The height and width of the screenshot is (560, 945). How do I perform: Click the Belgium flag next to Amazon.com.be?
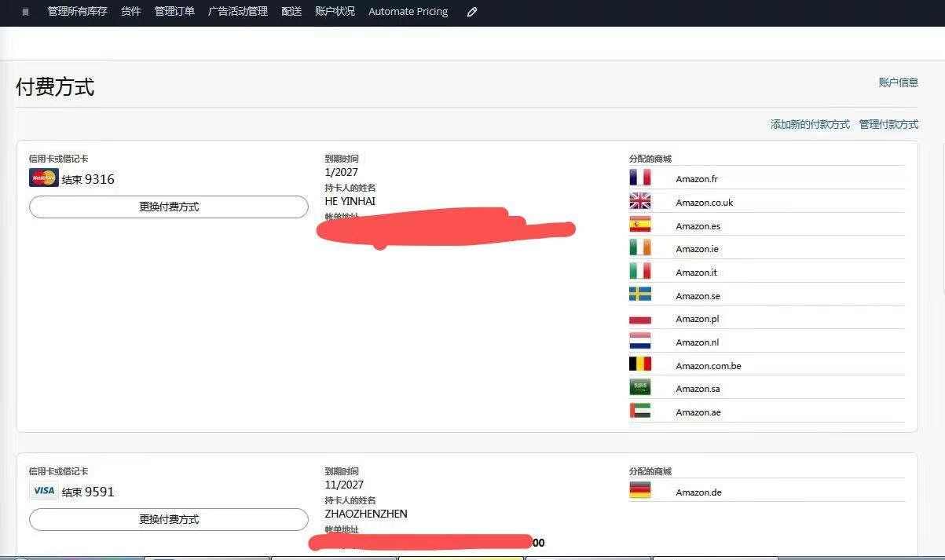tap(640, 365)
